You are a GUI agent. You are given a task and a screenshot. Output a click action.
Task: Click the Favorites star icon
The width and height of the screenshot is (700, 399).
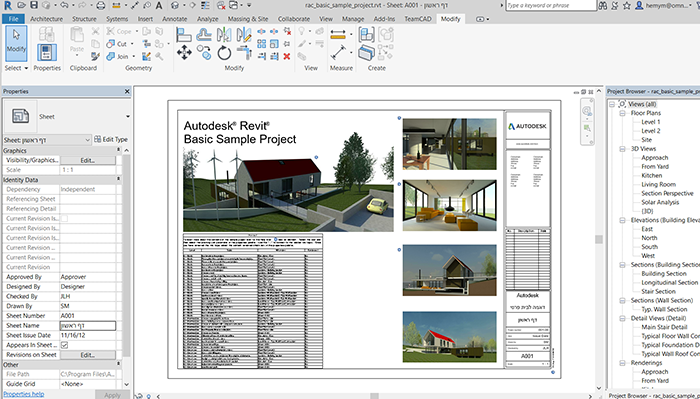(x=627, y=5)
